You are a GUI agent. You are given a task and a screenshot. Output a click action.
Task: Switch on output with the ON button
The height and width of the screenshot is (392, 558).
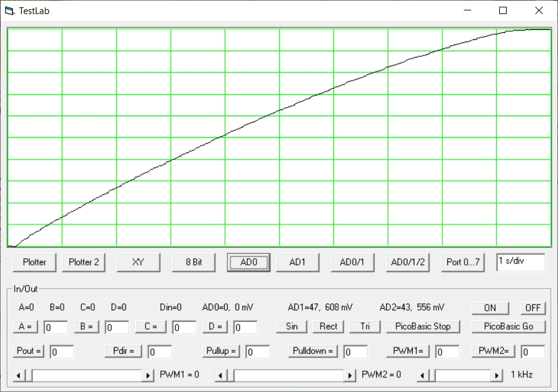[489, 308]
